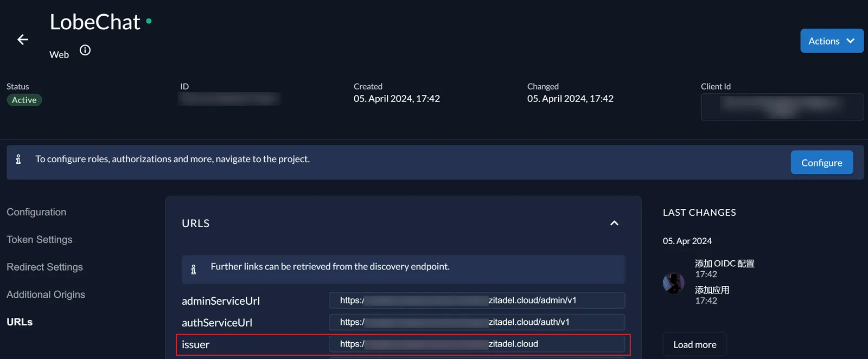Click the issuer URL field

(x=477, y=344)
